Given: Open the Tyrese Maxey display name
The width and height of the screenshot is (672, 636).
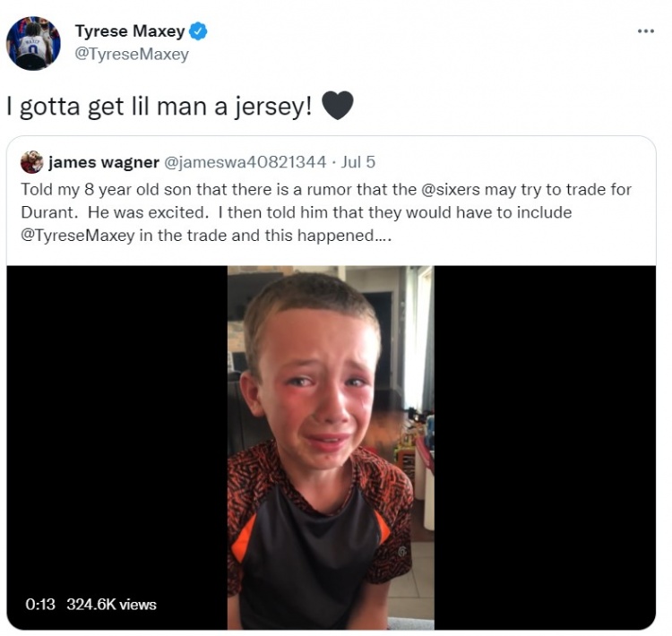Looking at the screenshot, I should (x=130, y=31).
